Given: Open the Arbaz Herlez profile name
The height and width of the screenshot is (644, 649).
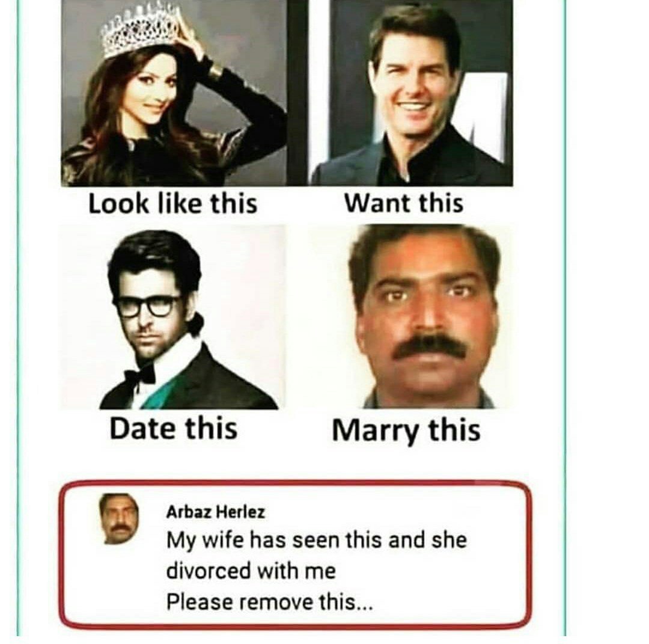Looking at the screenshot, I should (215, 512).
